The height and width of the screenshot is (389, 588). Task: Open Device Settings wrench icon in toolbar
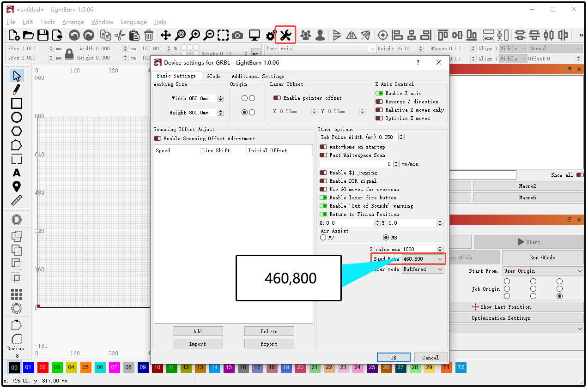tap(285, 35)
